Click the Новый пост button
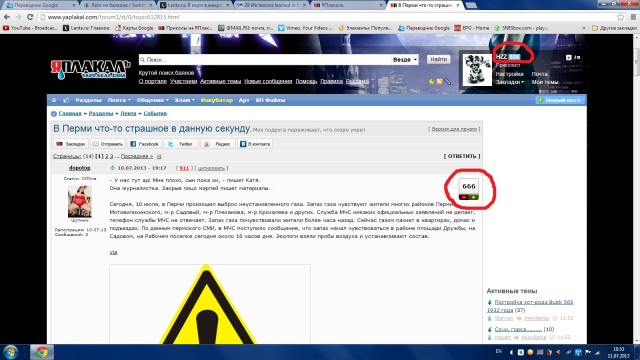This screenshot has width=640, height=360. (x=560, y=100)
